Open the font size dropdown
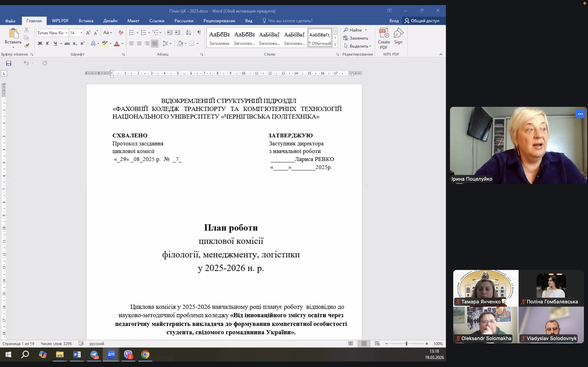Image resolution: width=588 pixels, height=367 pixels. tap(81, 33)
